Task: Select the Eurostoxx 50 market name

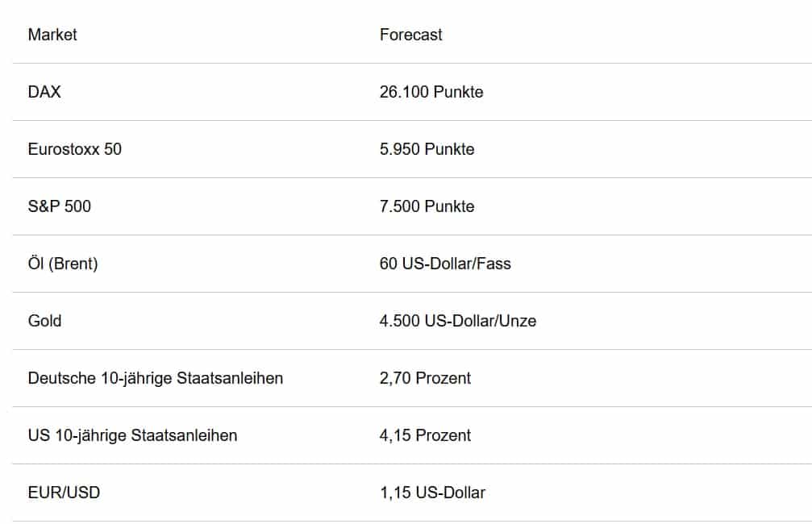Action: pyautogui.click(x=74, y=149)
